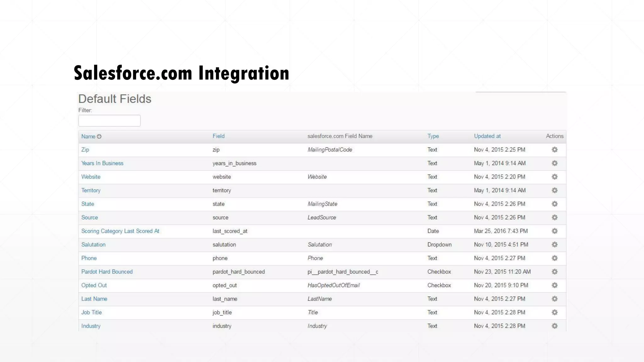The image size is (644, 362).
Task: Focus the Filter text box
Action: tap(109, 121)
